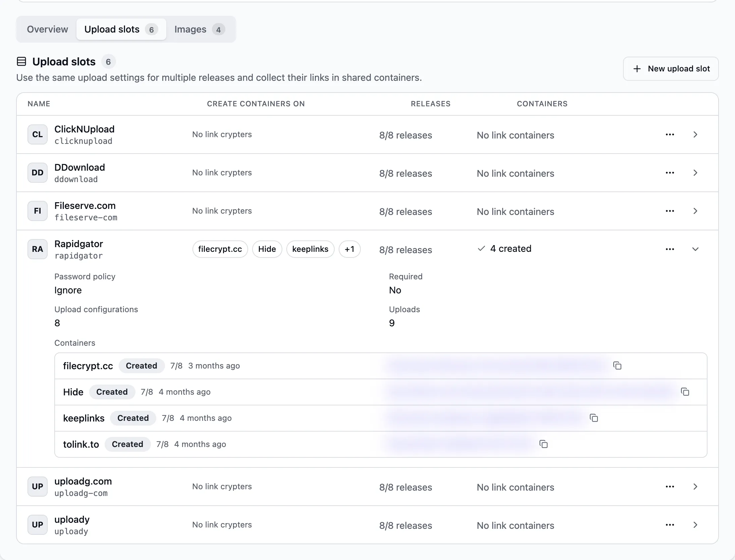Switch to the Overview tab
Screen dimensions: 735x560
[x=47, y=29]
